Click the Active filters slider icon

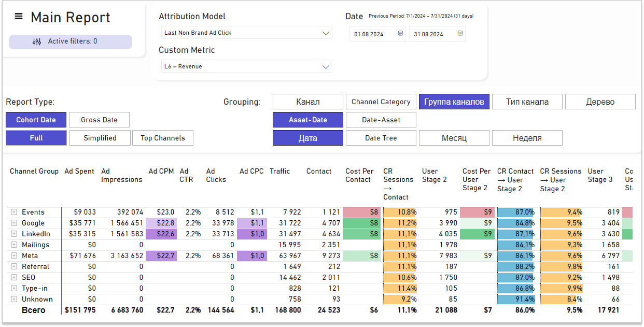[37, 41]
